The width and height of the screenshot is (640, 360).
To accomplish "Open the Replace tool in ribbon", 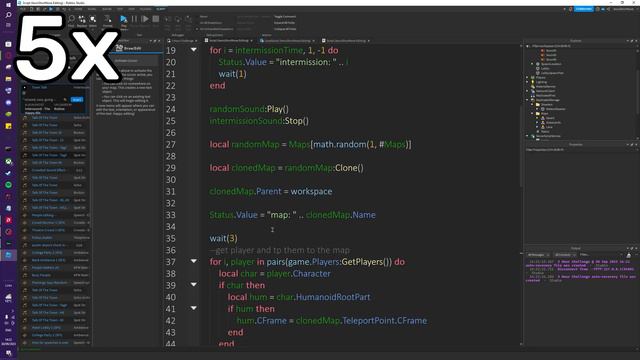I will pos(82,20).
